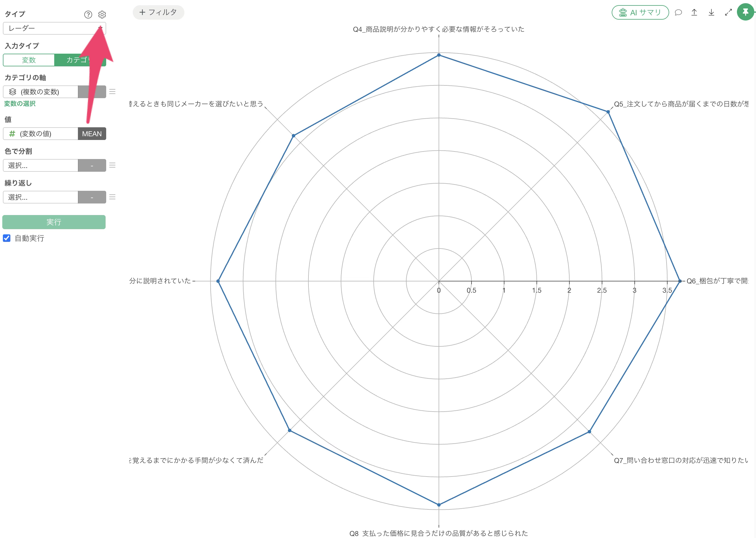Open the color split menu icon
Viewport: 756px width, 538px height.
[x=113, y=165]
